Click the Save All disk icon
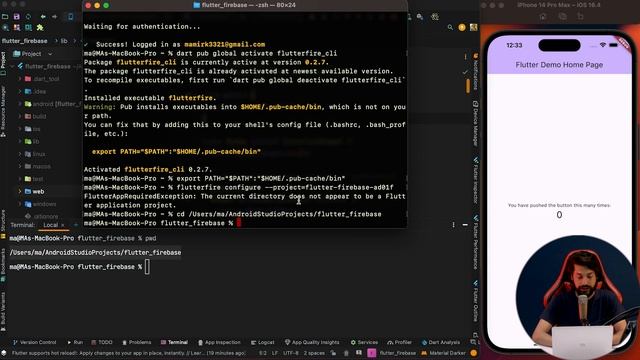Viewport: 640px width, 360px height. (17, 17)
